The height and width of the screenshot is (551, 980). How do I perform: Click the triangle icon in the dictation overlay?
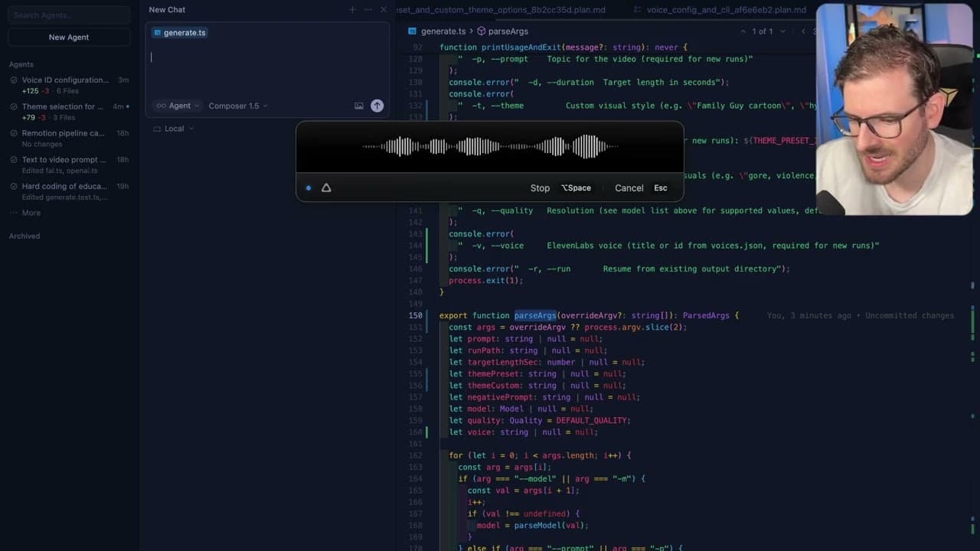coord(326,187)
